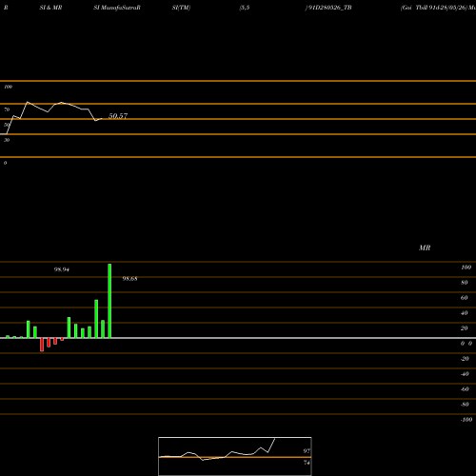Screen dimensions: 476x476
Task: Click the mini price chart thumbnail
Action: coord(235,456)
